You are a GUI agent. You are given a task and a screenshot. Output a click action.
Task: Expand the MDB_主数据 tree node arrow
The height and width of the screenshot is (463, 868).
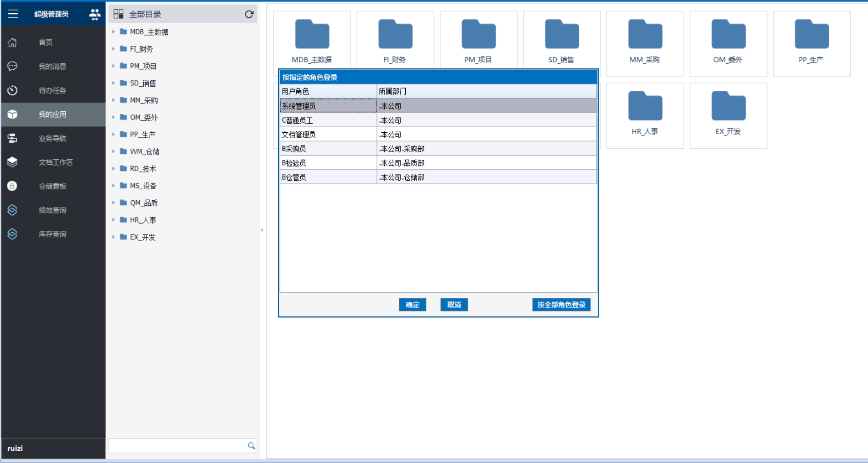click(x=114, y=32)
